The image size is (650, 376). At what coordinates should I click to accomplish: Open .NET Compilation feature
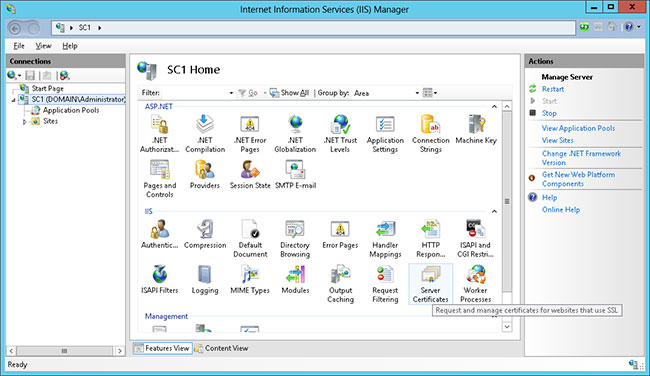[x=205, y=133]
